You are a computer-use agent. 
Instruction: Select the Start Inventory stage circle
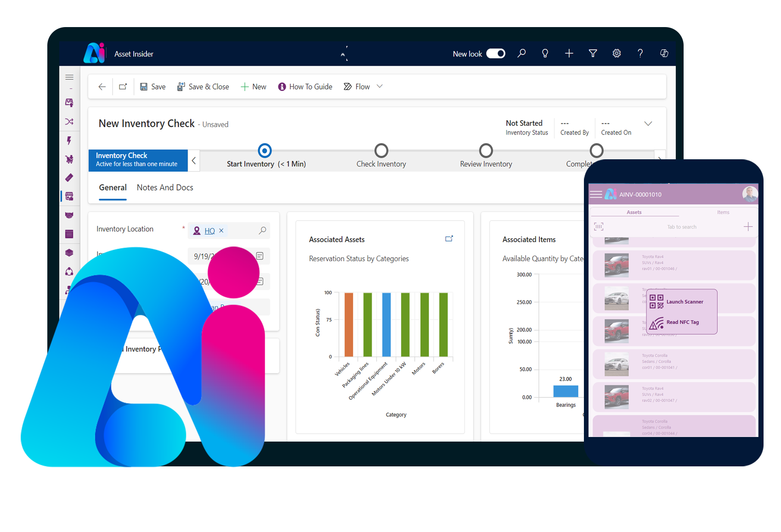(265, 151)
